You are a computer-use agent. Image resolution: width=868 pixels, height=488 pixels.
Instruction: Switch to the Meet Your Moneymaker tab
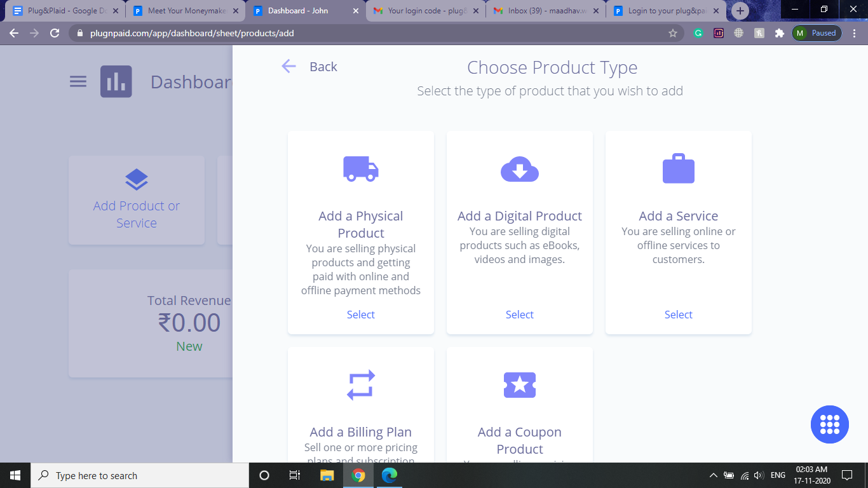point(186,11)
